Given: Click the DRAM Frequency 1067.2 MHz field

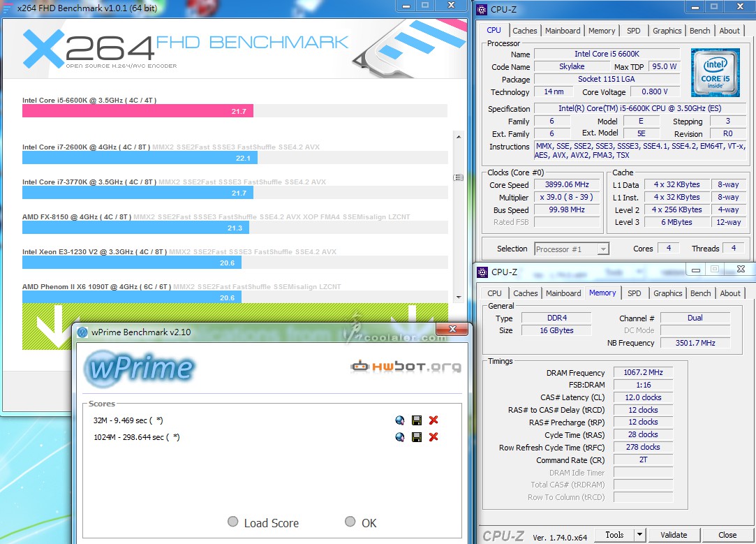Looking at the screenshot, I should [x=643, y=372].
